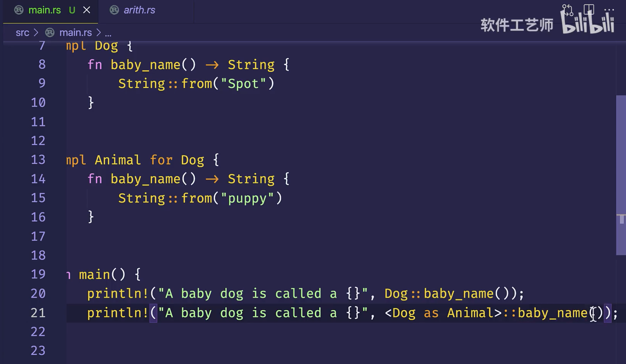
Task: Click the 软件工艺师 channel name watermark
Action: tap(517, 25)
